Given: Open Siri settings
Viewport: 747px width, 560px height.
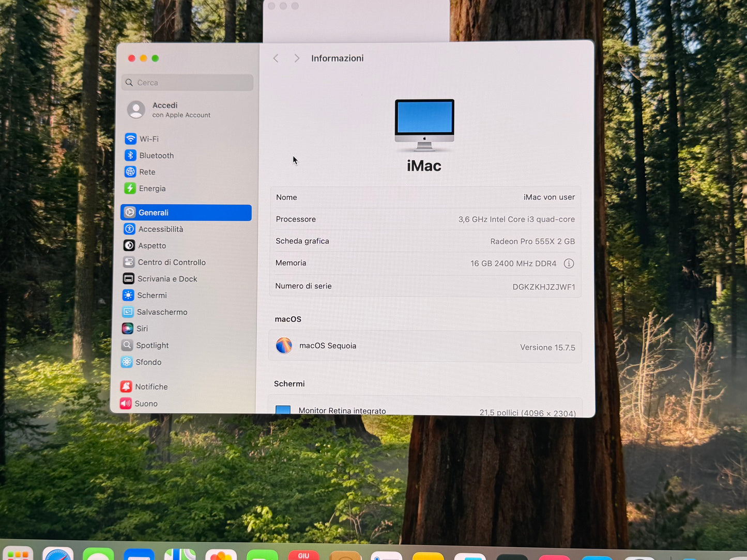Looking at the screenshot, I should tap(134, 329).
